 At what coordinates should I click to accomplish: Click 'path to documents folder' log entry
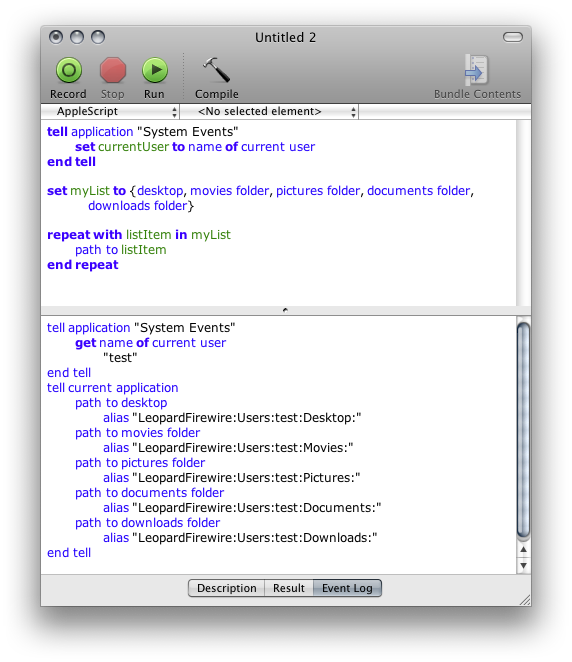[149, 493]
